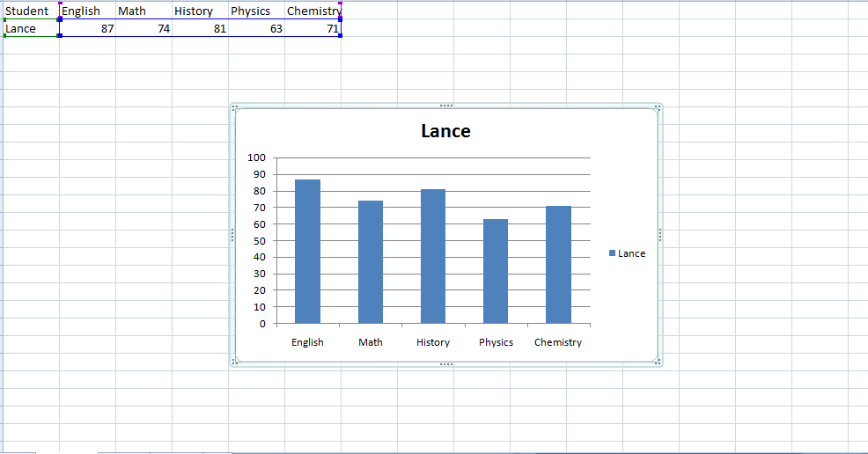Screen dimensions: 868x454
Task: Select the cell with value 71
Action: click(313, 29)
